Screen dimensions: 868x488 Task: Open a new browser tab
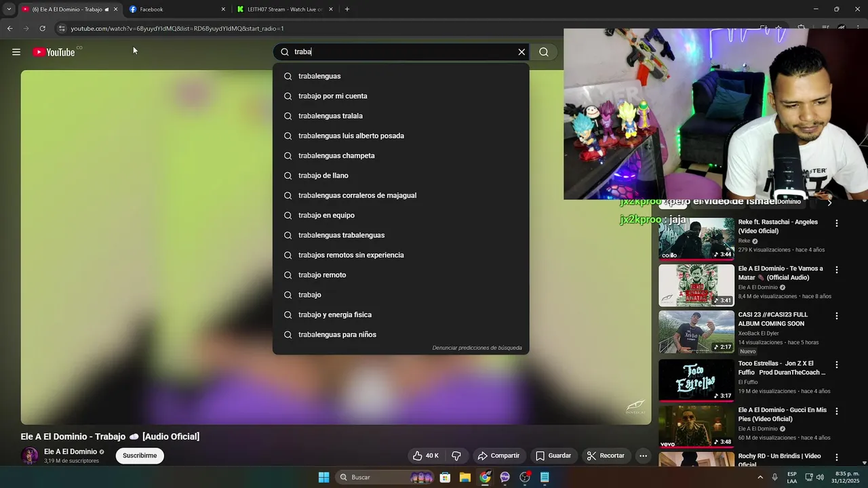click(x=347, y=9)
